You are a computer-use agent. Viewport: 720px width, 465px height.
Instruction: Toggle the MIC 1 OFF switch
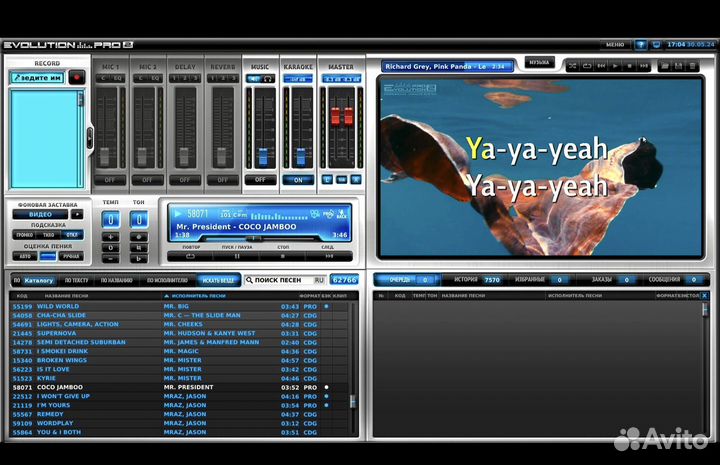(x=108, y=180)
